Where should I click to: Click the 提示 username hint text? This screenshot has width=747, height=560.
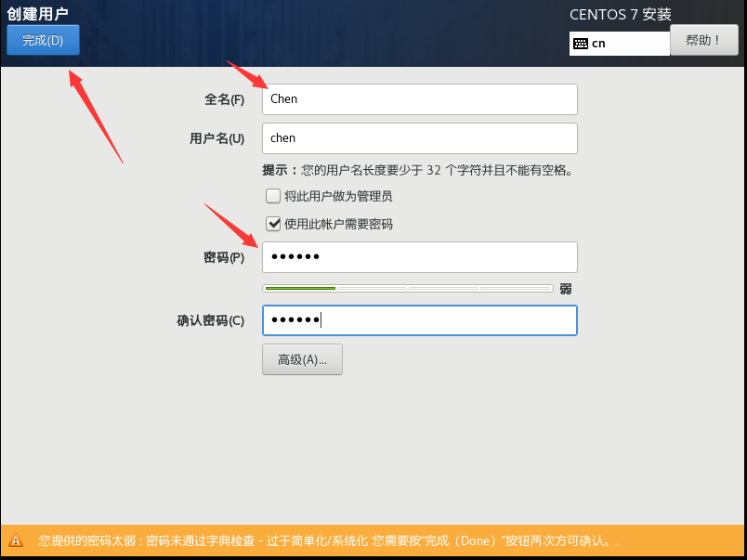tap(417, 170)
